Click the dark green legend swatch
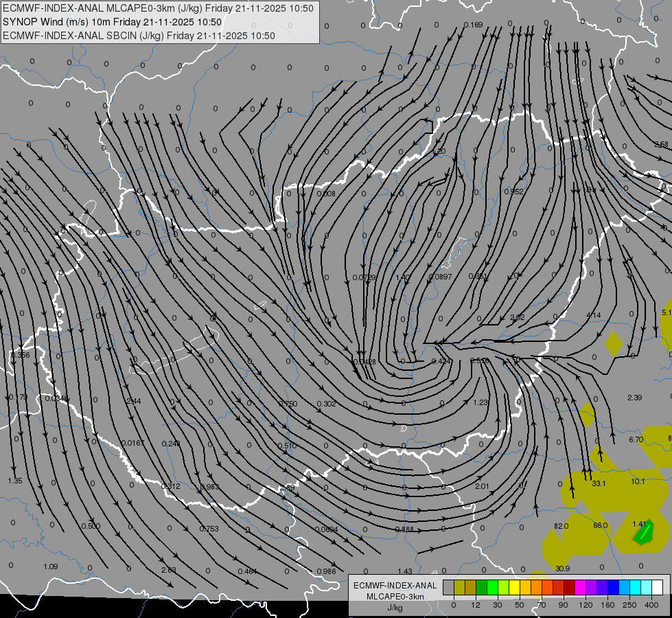 click(x=482, y=587)
